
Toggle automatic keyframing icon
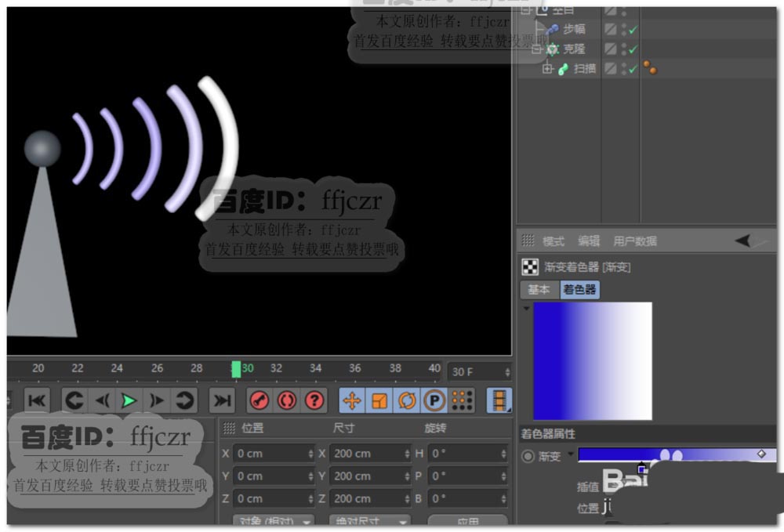click(x=287, y=400)
